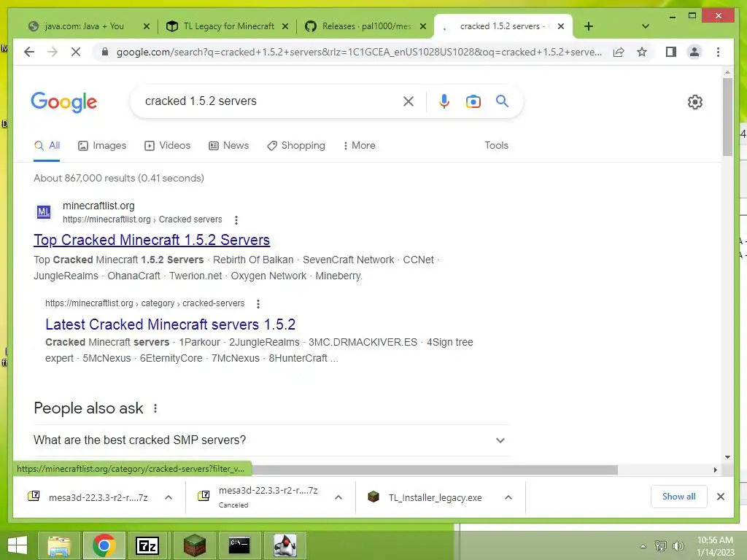The image size is (747, 560).
Task: Click the 'About 867,000 results' text
Action: pyautogui.click(x=119, y=178)
